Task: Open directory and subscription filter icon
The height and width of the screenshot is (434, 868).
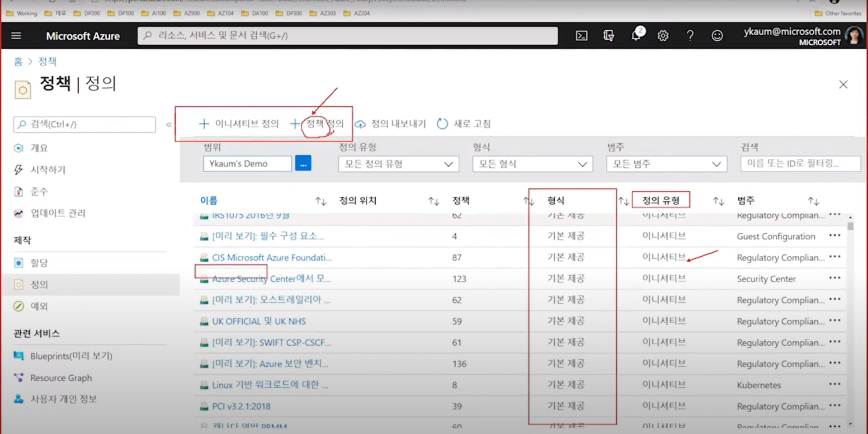Action: (609, 36)
